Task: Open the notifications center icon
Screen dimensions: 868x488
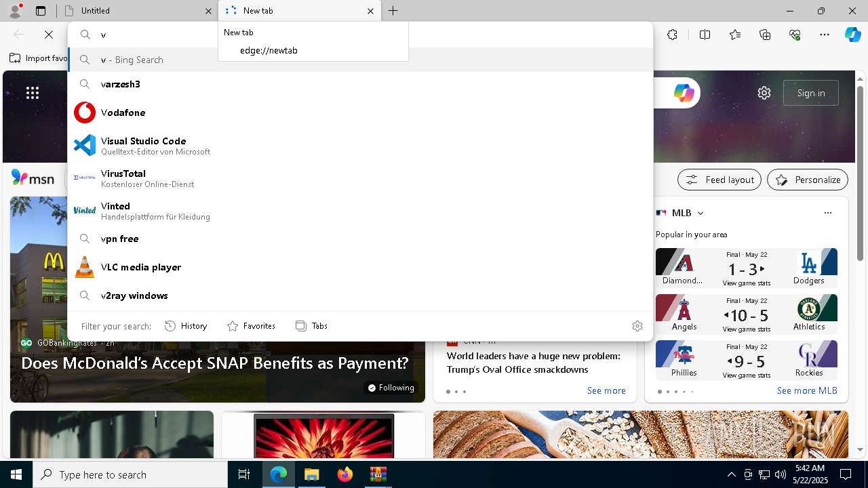Action: [846, 474]
